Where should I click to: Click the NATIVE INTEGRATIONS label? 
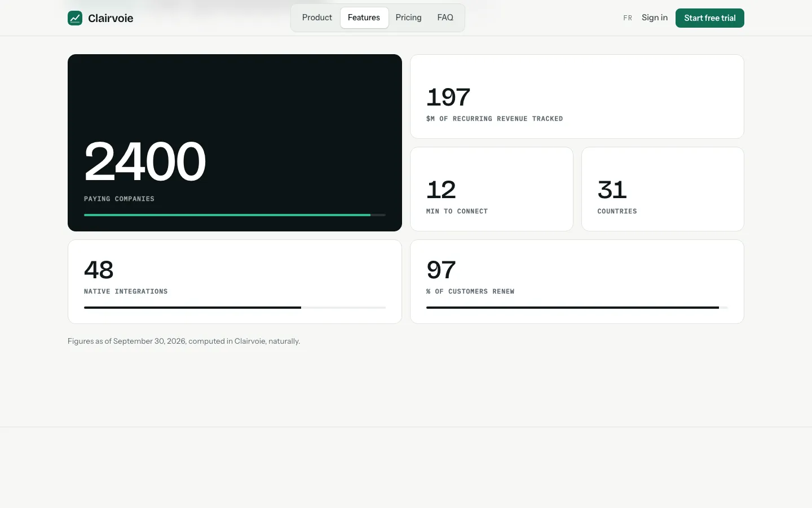(x=126, y=291)
